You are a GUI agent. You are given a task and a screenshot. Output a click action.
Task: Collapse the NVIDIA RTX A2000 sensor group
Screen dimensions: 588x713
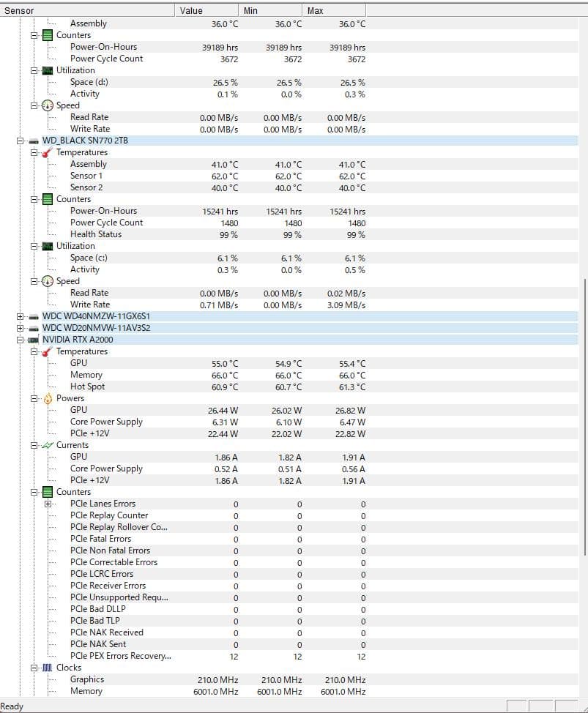click(x=20, y=340)
